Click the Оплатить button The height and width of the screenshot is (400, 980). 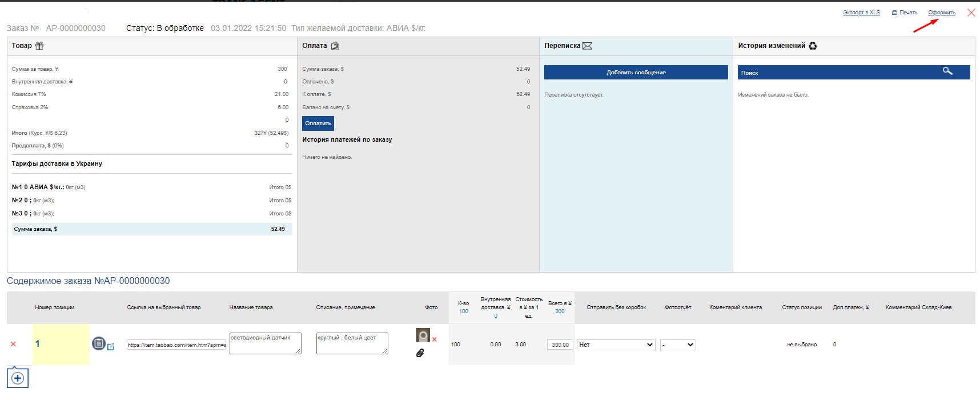tap(318, 123)
